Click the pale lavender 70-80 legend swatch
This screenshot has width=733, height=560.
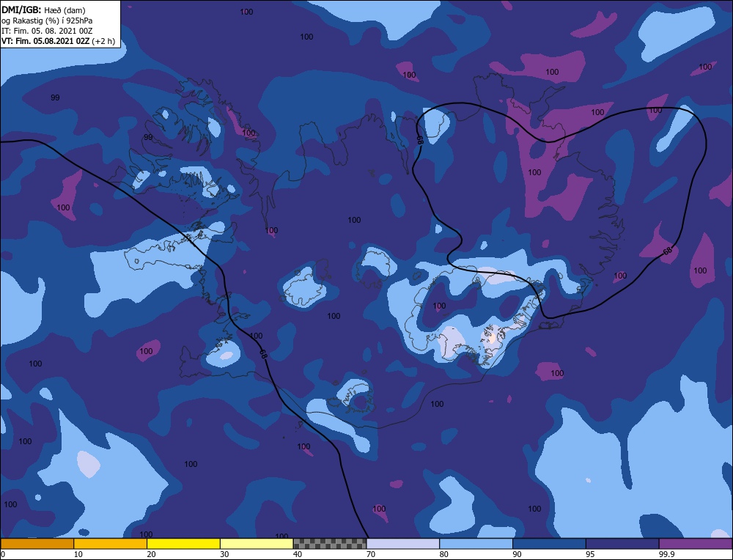pyautogui.click(x=403, y=544)
